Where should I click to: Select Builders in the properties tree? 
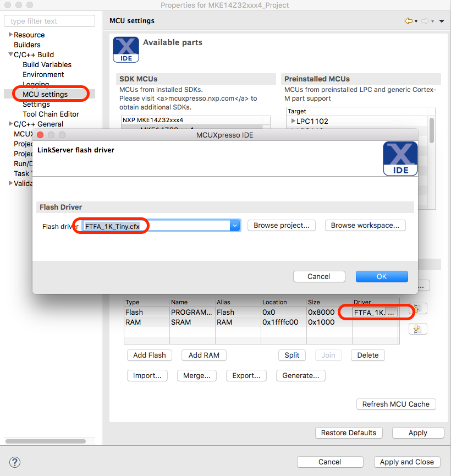pyautogui.click(x=27, y=45)
